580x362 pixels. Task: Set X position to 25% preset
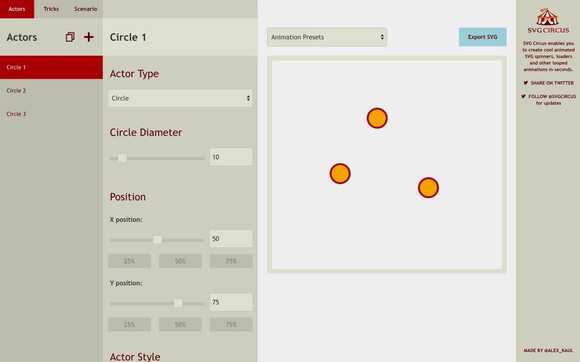(129, 261)
